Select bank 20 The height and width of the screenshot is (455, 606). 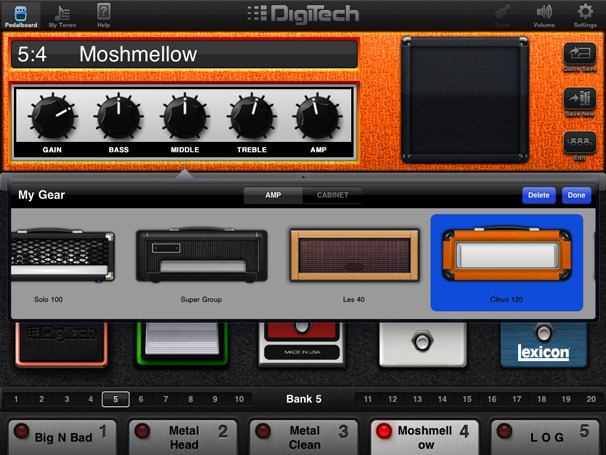pos(591,399)
